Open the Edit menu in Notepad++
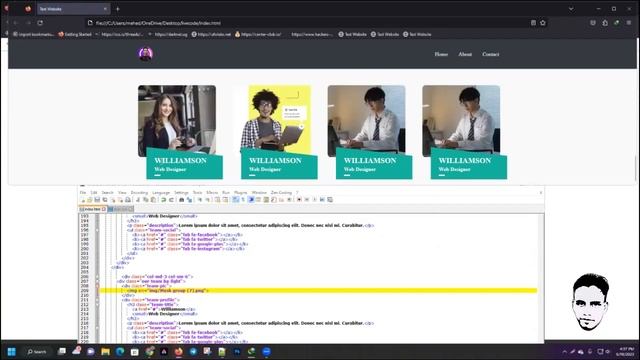640x360 pixels. [94, 193]
